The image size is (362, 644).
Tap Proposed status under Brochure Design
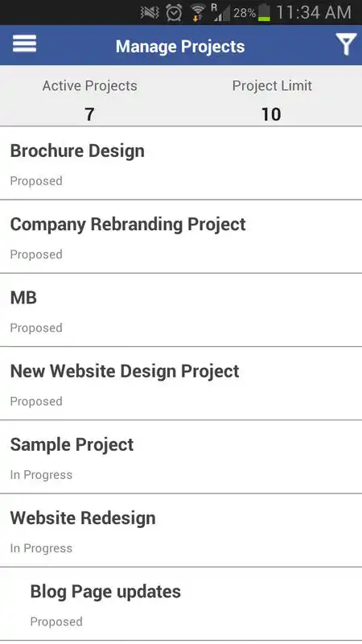click(x=36, y=181)
